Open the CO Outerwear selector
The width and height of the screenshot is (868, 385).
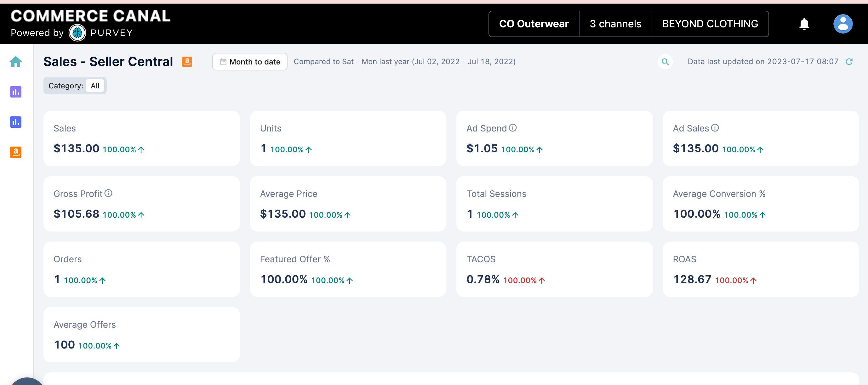(x=534, y=24)
